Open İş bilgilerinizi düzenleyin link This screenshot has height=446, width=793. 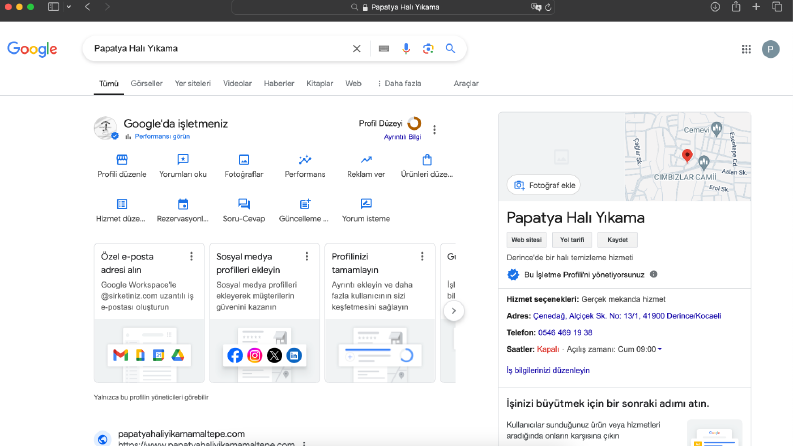(x=548, y=370)
